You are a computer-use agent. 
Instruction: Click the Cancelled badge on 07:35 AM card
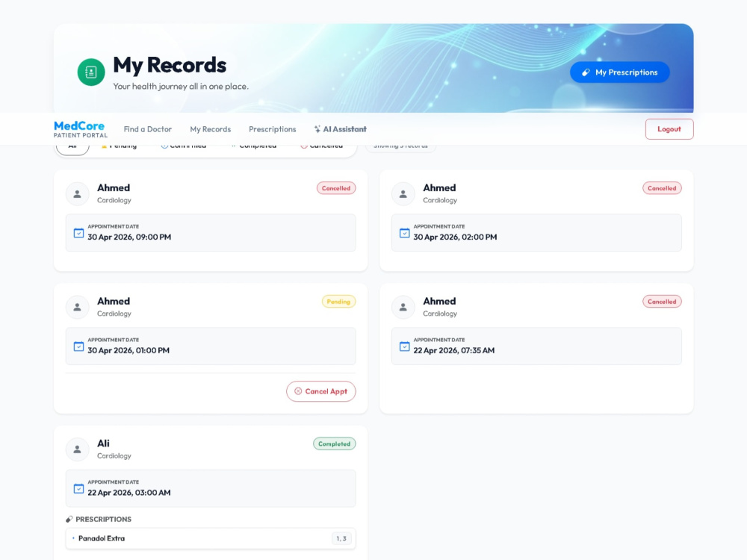tap(662, 302)
